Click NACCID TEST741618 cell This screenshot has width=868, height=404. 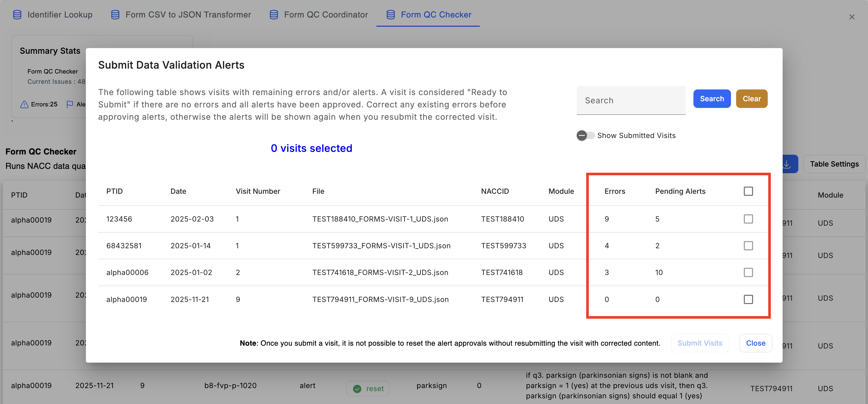pyautogui.click(x=502, y=272)
